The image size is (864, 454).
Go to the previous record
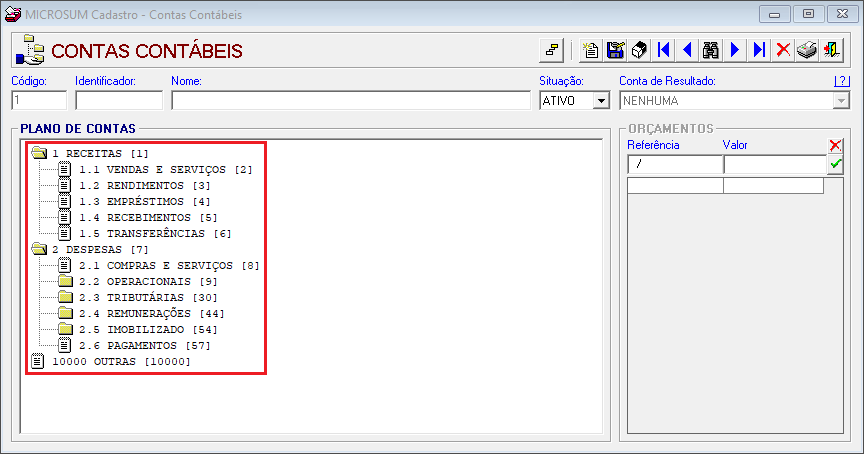pos(687,50)
